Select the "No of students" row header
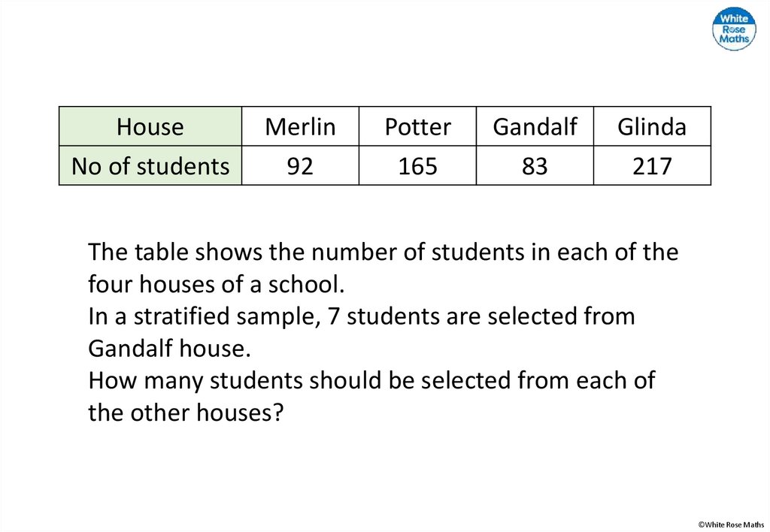The height and width of the screenshot is (532, 770). point(150,165)
